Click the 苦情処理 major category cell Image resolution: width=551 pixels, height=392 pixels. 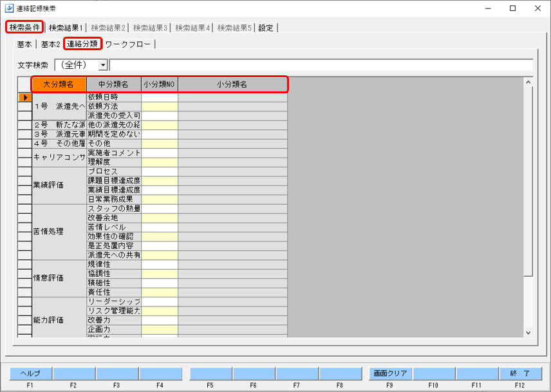(x=59, y=232)
